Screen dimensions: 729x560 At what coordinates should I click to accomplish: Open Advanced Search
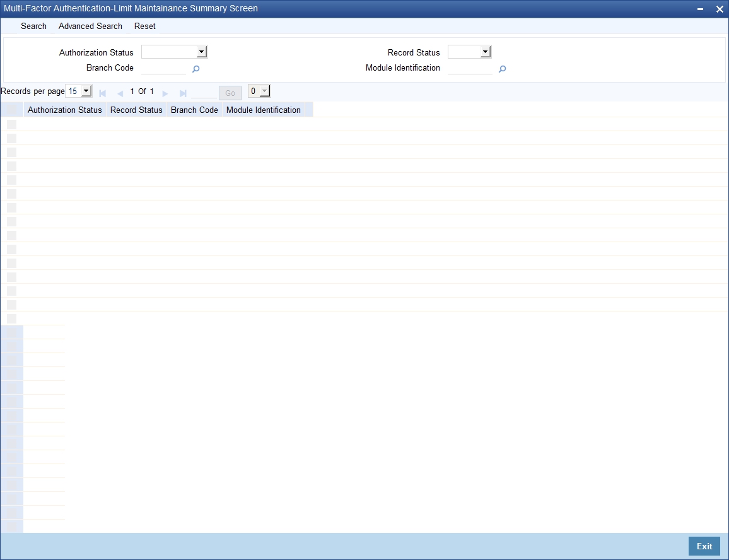[90, 26]
